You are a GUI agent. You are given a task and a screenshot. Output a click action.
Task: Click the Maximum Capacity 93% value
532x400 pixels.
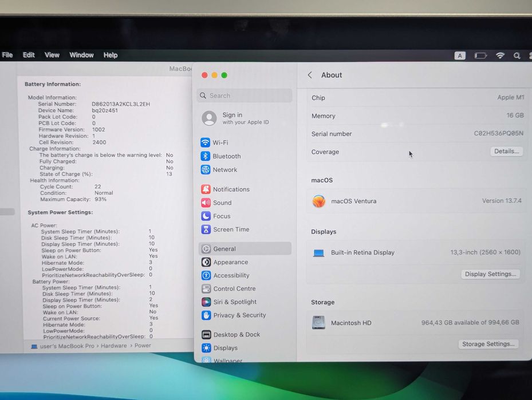point(100,199)
